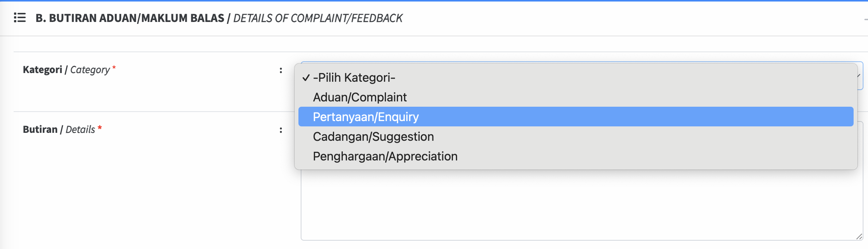Click the checkmark beside -Pilih Kategori-
868x249 pixels.
pos(306,78)
